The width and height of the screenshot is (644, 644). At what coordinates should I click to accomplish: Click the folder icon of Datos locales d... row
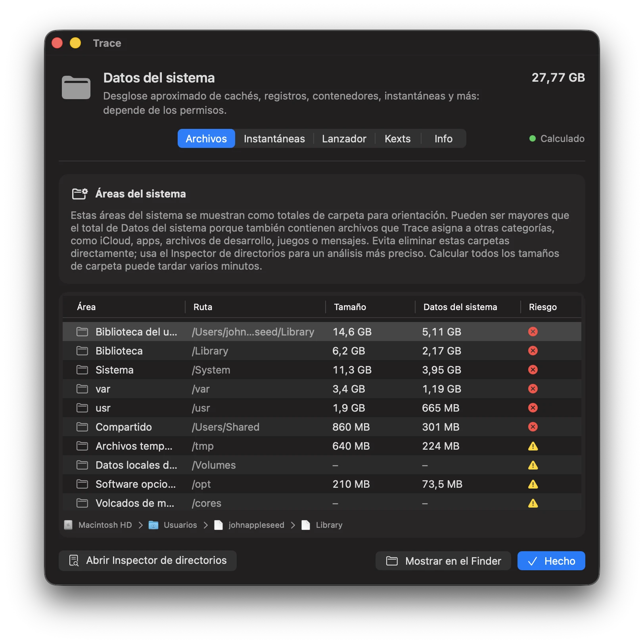pyautogui.click(x=82, y=465)
